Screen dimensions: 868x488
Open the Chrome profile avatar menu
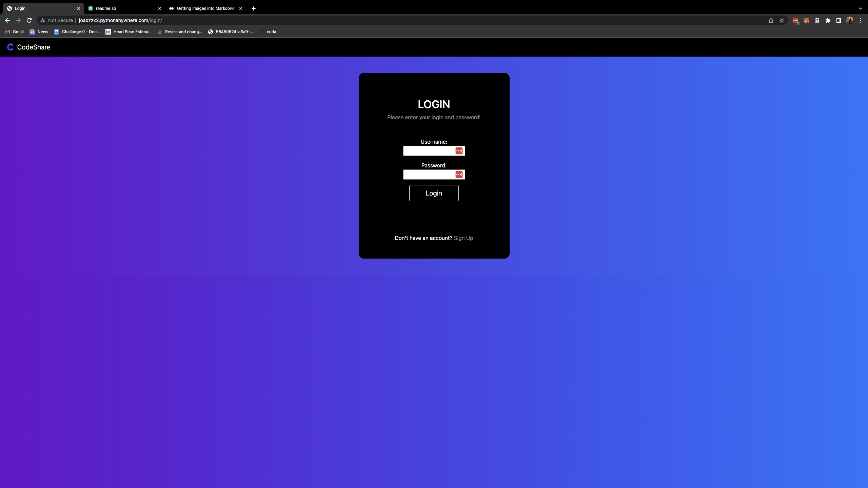pyautogui.click(x=850, y=20)
